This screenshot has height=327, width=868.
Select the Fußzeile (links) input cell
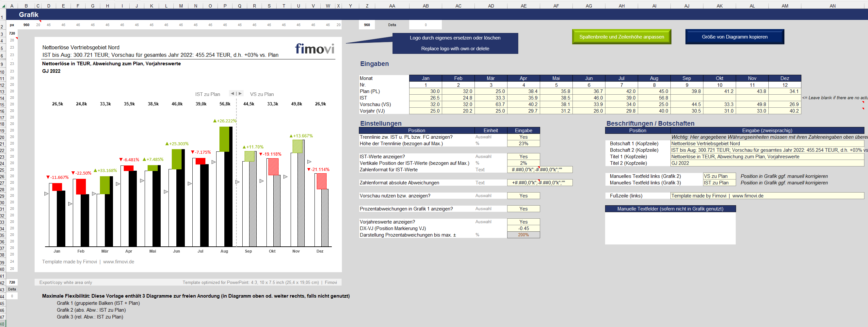tap(767, 196)
